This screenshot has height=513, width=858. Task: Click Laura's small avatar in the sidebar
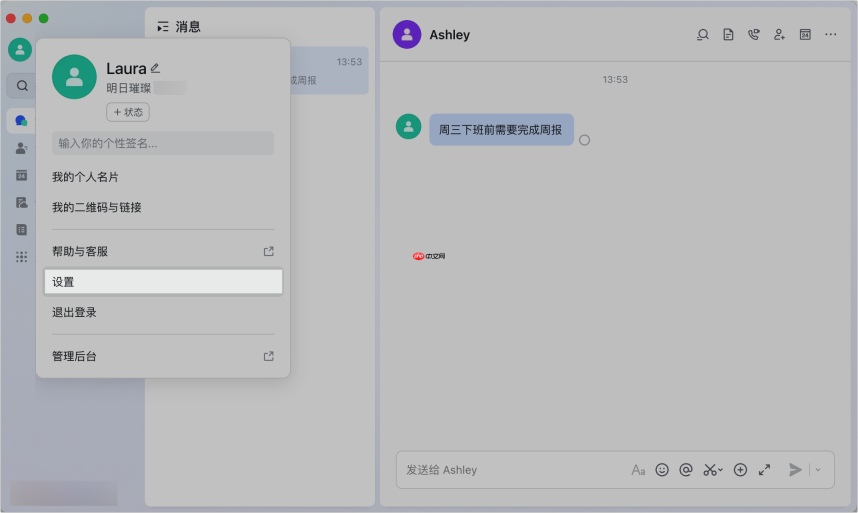[x=20, y=50]
